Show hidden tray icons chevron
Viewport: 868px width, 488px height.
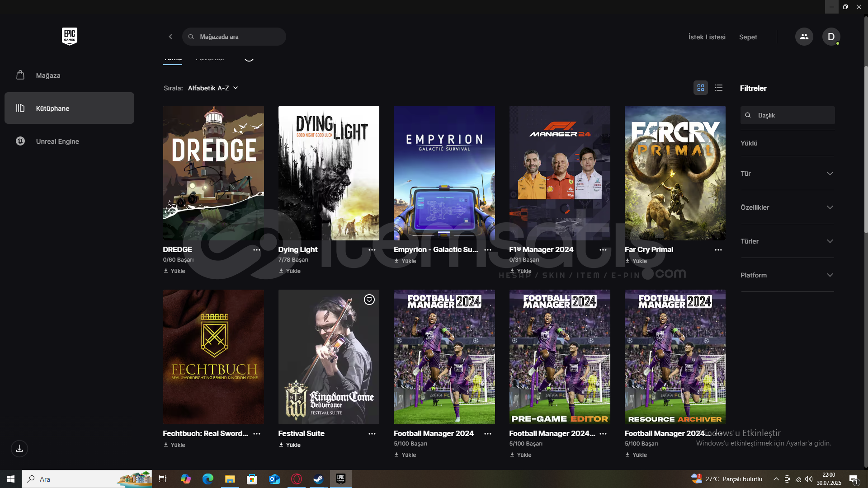point(776,479)
